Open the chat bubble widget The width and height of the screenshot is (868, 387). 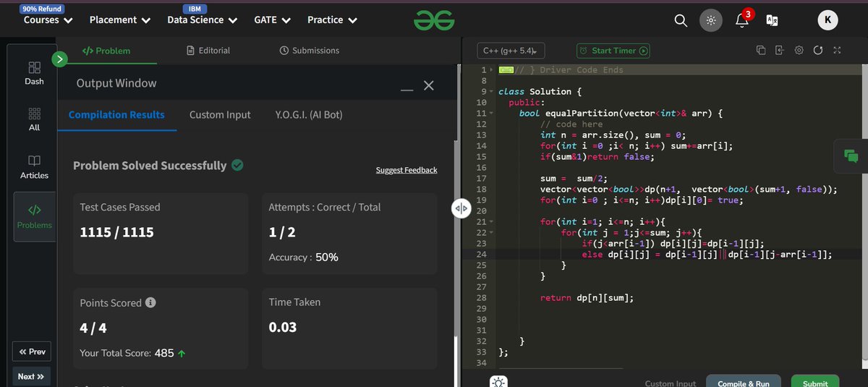(x=851, y=155)
